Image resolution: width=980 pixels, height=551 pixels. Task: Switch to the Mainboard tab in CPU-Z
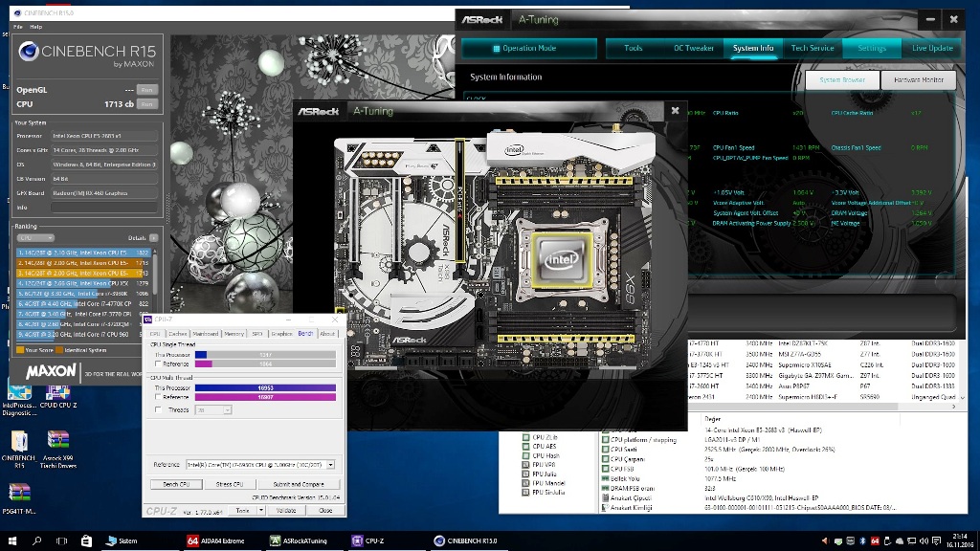pyautogui.click(x=206, y=333)
